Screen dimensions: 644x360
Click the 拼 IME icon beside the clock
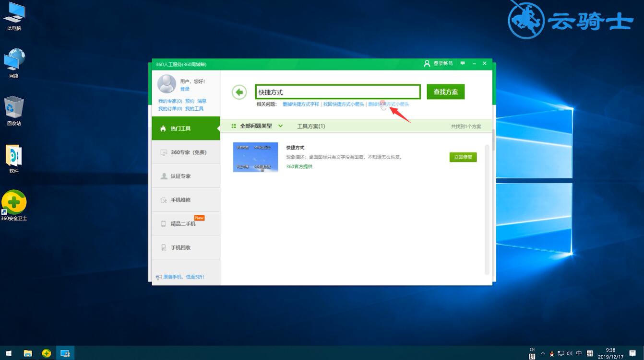(589, 353)
